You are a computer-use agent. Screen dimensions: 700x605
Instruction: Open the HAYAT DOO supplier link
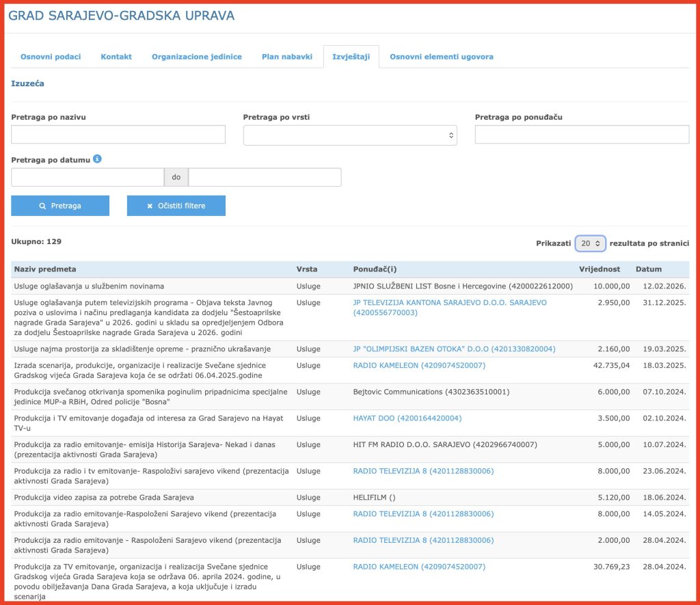click(x=407, y=418)
